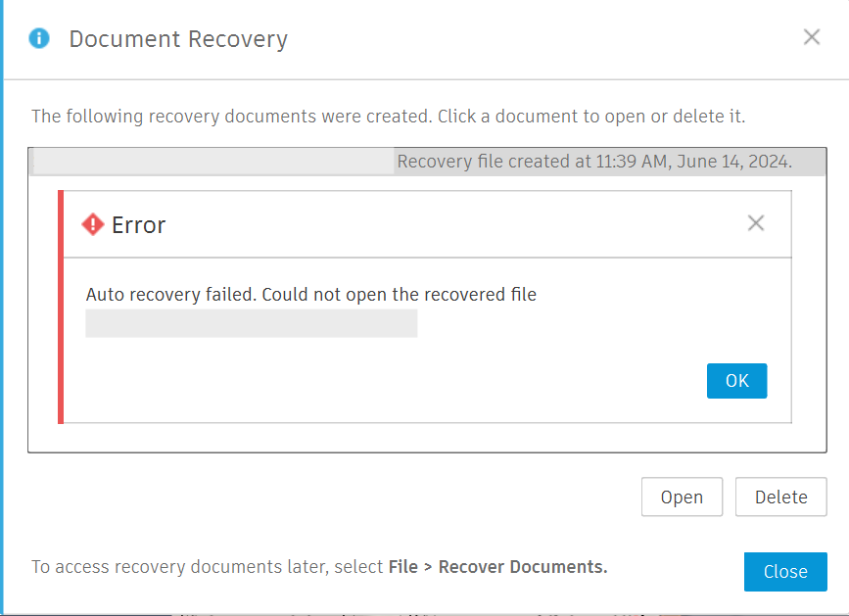
Task: Delete the selected recovery document
Action: (x=780, y=497)
